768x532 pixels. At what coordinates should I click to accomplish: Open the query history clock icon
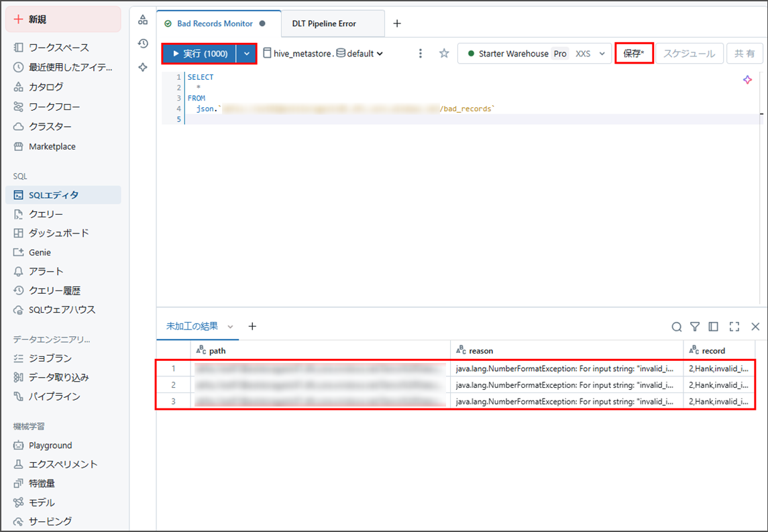[x=142, y=44]
